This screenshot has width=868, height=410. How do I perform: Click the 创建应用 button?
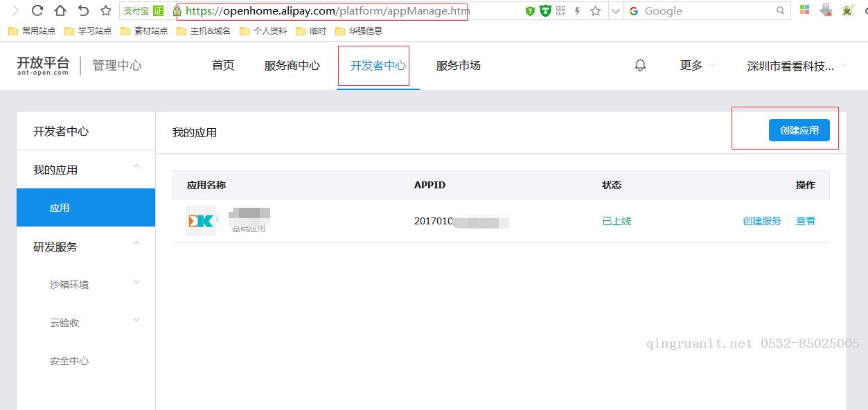799,130
